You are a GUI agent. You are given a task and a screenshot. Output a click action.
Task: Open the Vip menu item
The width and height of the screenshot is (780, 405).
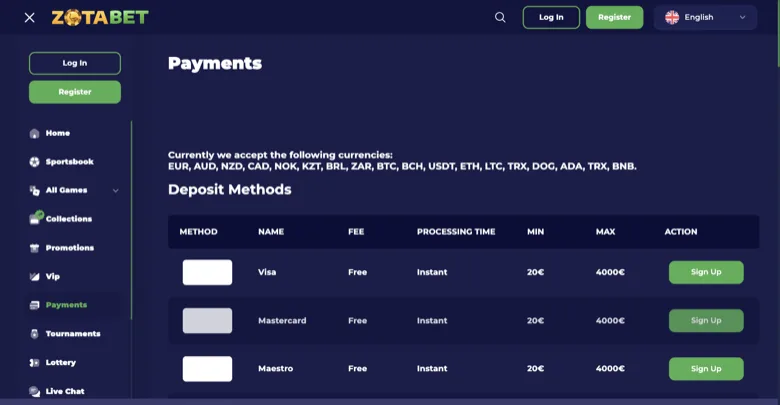(53, 276)
